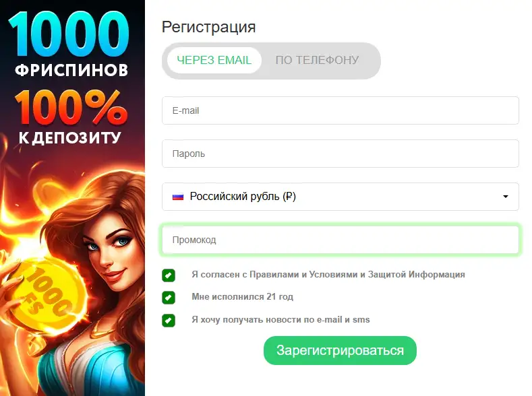Viewport: 532px width, 396px height.
Task: Disable the e-mail and sms news checkbox
Action: pos(169,321)
